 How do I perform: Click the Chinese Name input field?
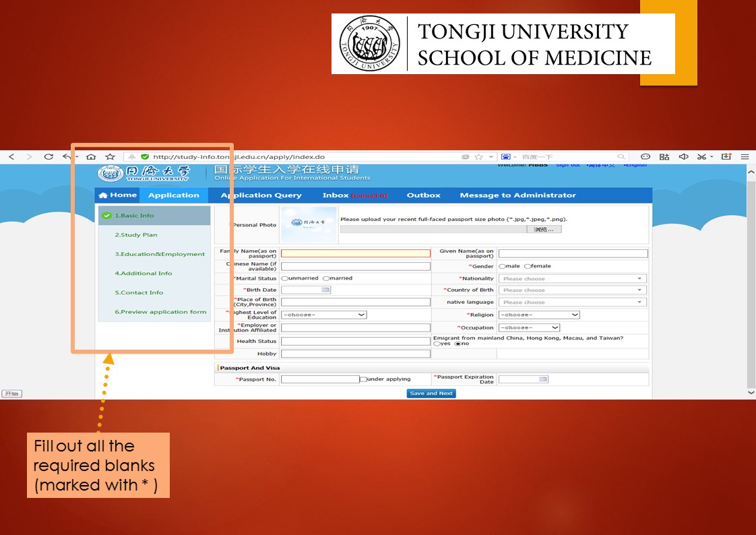click(x=355, y=266)
